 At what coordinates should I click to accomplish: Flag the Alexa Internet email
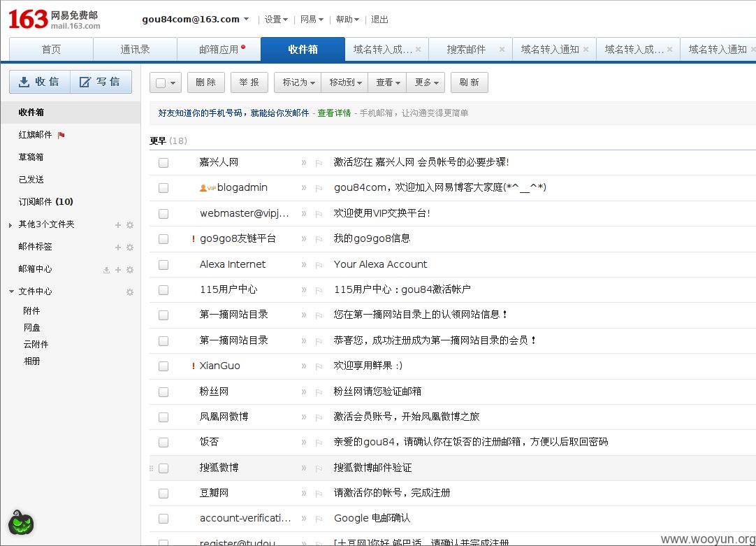[x=319, y=265]
